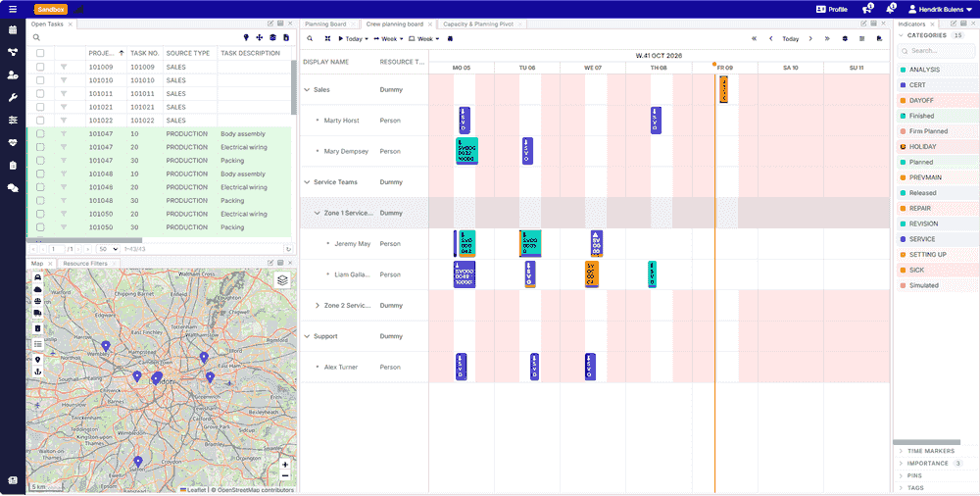The height and width of the screenshot is (496, 980).
Task: Check the box for 101047 Body assembly
Action: 40,134
